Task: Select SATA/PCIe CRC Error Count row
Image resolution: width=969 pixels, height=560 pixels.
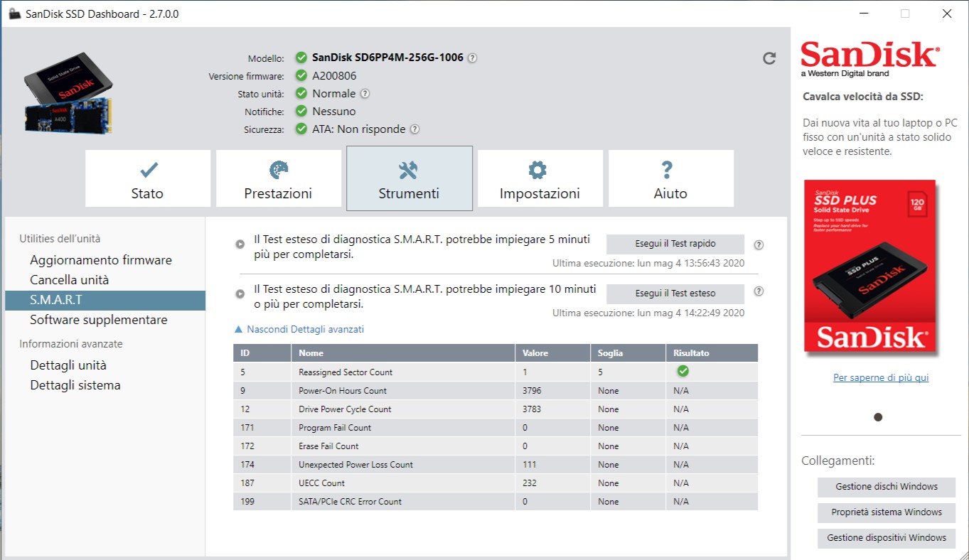Action: click(496, 501)
